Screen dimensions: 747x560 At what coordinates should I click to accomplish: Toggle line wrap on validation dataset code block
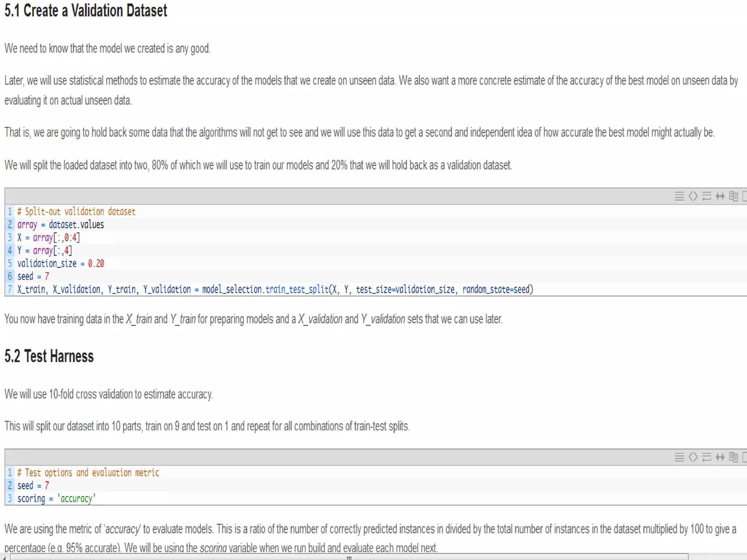pos(707,196)
